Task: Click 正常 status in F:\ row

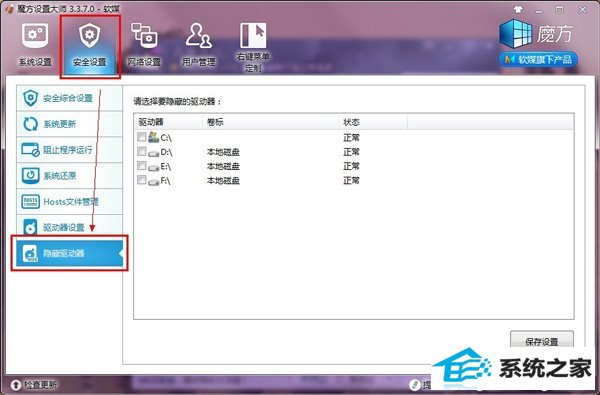Action: [x=351, y=180]
